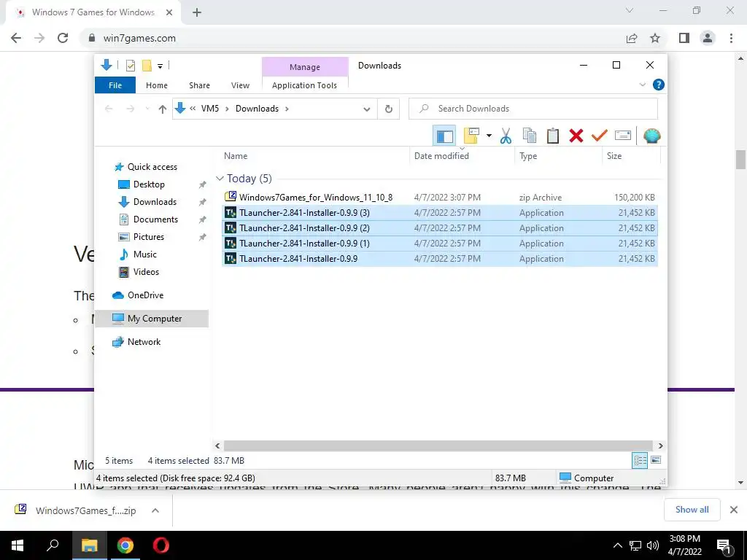Click the shell globe icon in toolbar

[x=651, y=136]
